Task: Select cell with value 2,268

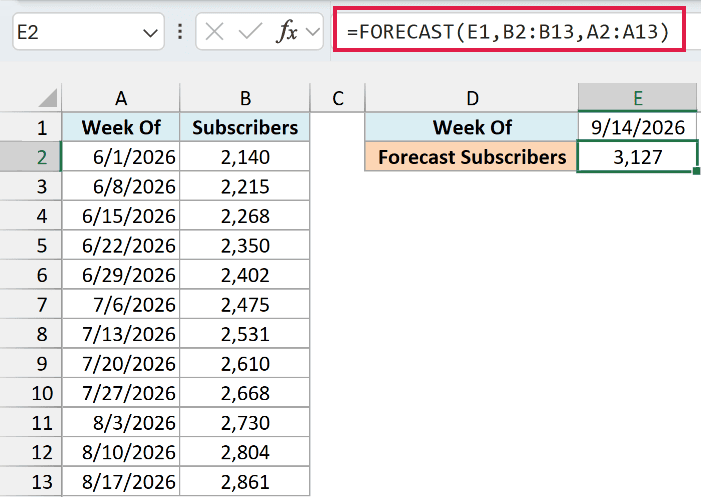Action: pos(245,216)
